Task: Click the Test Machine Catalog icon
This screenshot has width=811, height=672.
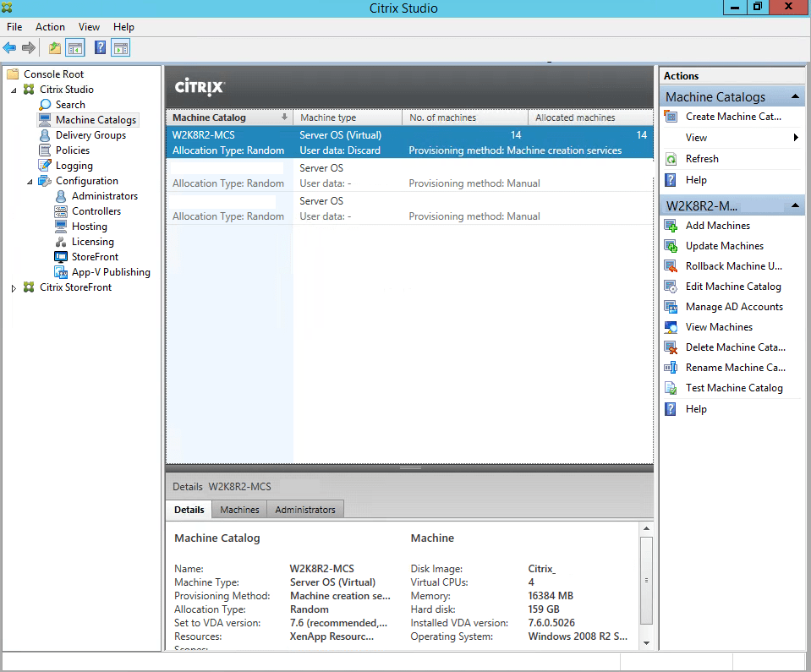Action: coord(671,388)
